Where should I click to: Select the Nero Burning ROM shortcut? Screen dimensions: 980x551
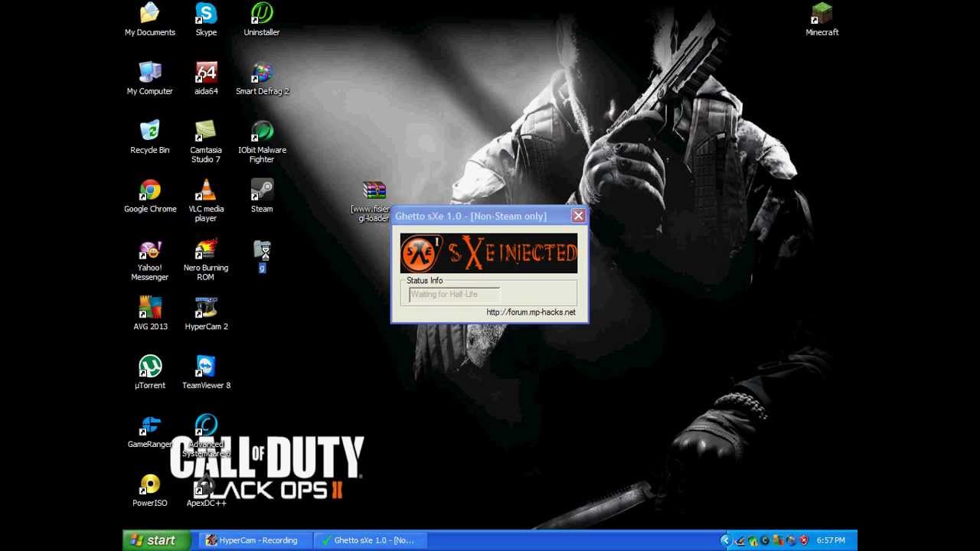click(206, 260)
